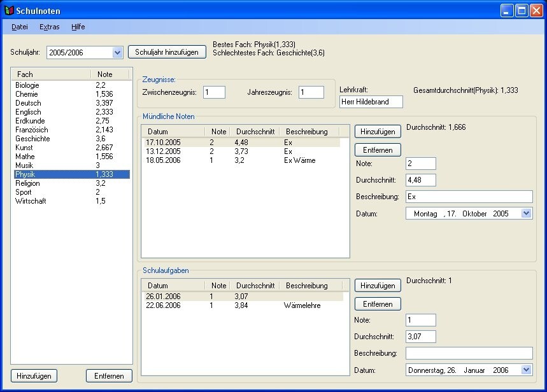Select Kunst in the subject list
Image resolution: width=547 pixels, height=392 pixels.
tap(71, 148)
